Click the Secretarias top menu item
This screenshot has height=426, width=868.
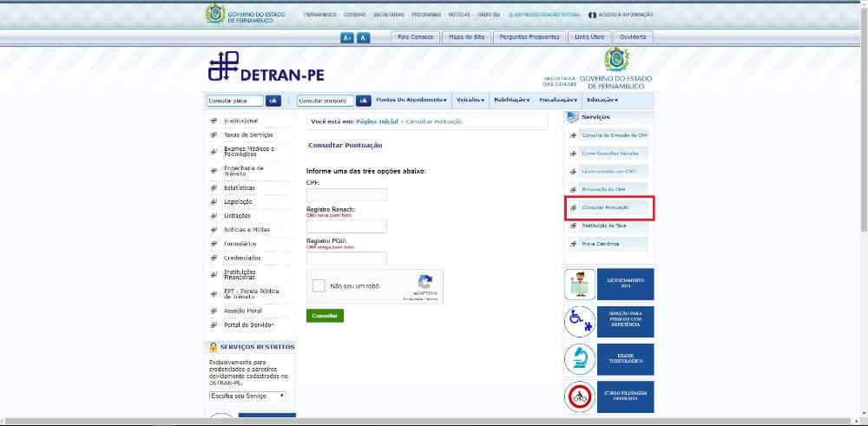pos(389,15)
